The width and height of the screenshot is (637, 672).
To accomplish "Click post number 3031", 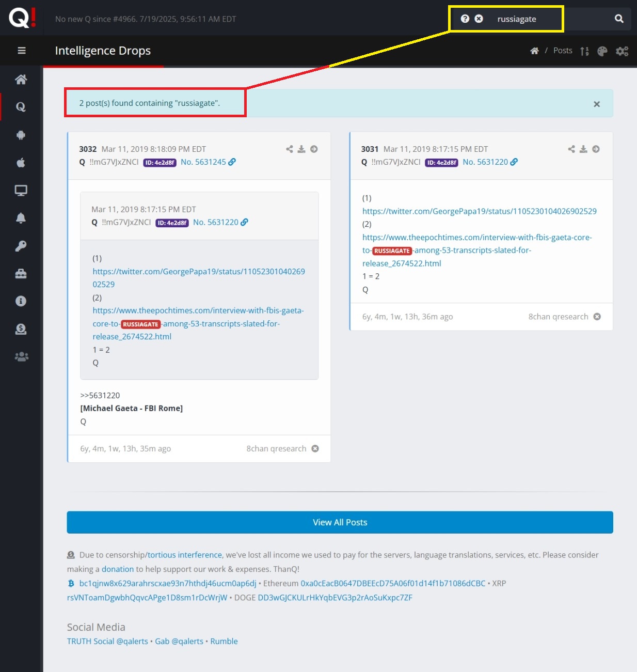I will click(x=370, y=149).
